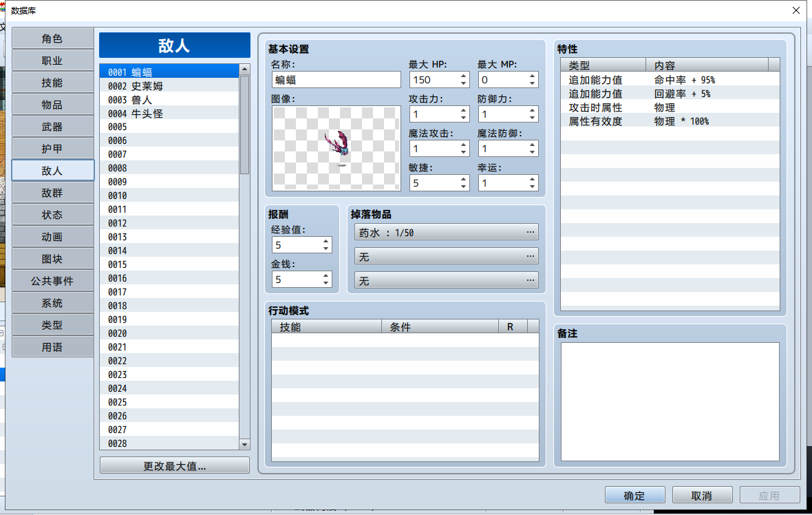Increase the 幸运 value

click(533, 179)
